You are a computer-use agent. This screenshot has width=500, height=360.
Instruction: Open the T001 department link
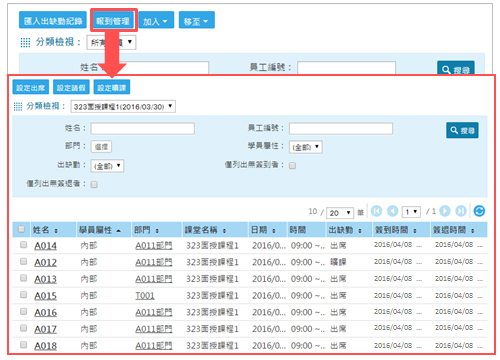click(x=145, y=296)
